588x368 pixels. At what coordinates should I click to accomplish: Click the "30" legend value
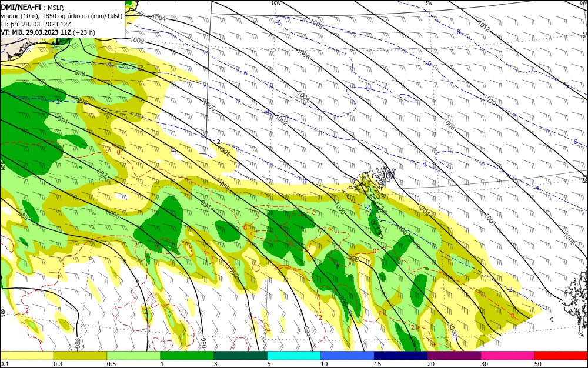(485, 364)
